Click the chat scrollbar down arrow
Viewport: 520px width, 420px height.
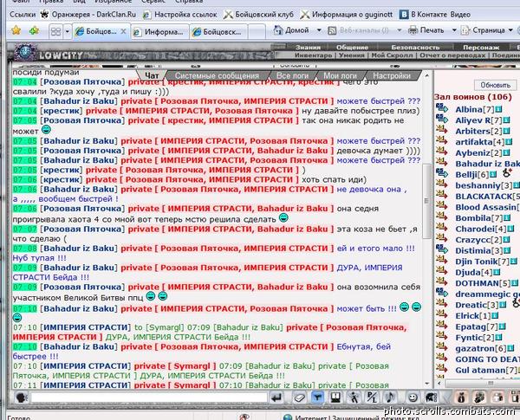point(426,384)
